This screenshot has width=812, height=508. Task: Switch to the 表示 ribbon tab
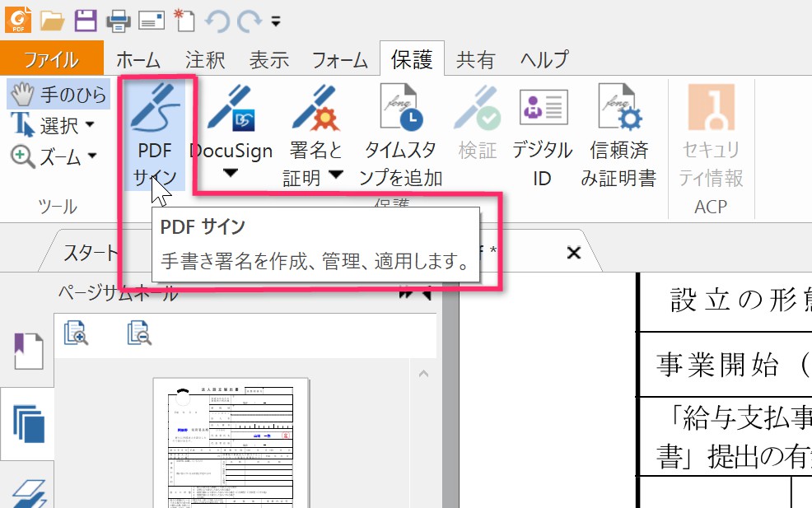pos(268,59)
